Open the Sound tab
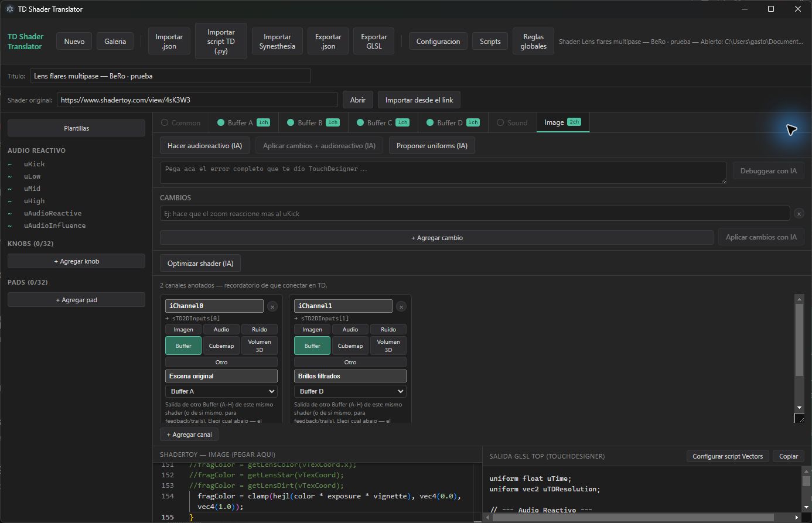This screenshot has height=523, width=812. tap(512, 122)
